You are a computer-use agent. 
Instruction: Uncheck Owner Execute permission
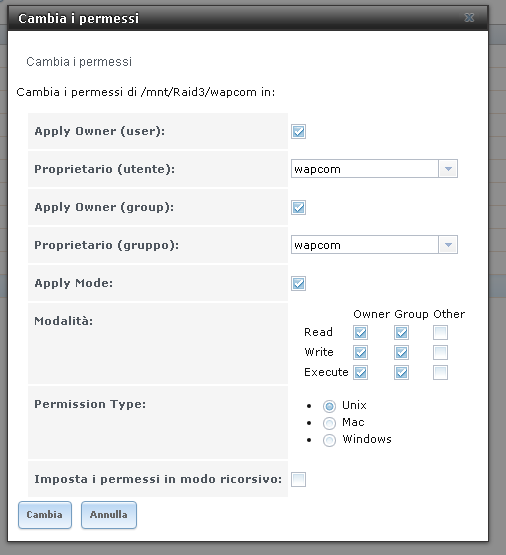point(360,372)
